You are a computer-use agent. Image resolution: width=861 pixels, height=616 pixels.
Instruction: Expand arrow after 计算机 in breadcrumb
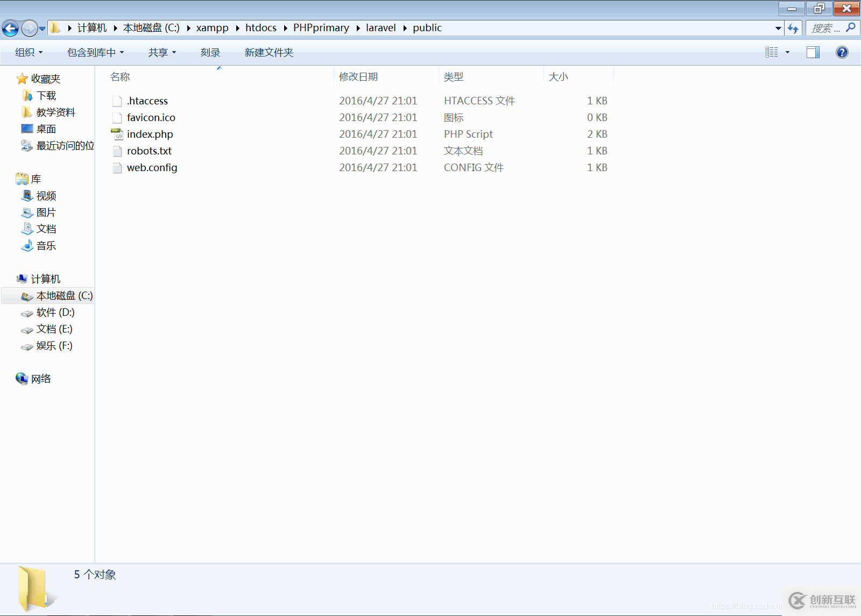(x=115, y=28)
